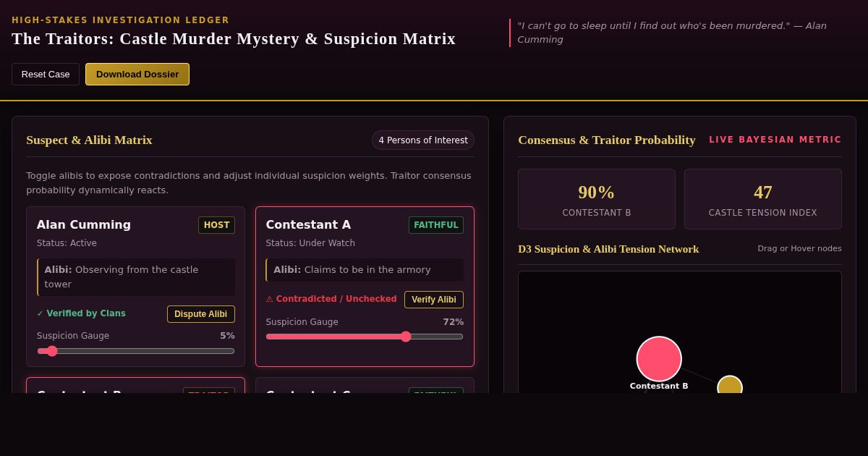Click the D3 Suspicion & Alibi Tension Network heading
868x456 pixels.
(608, 249)
